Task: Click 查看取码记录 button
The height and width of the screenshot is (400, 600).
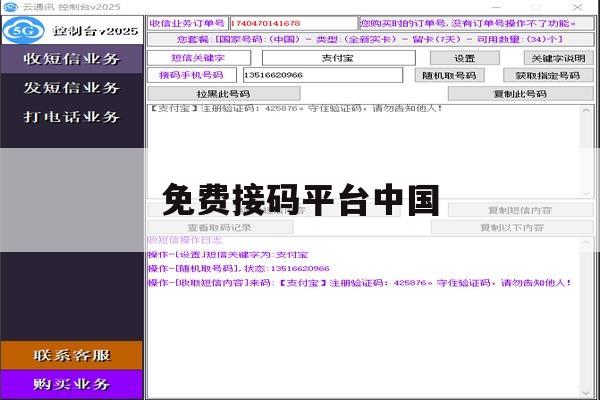Action: tap(220, 227)
